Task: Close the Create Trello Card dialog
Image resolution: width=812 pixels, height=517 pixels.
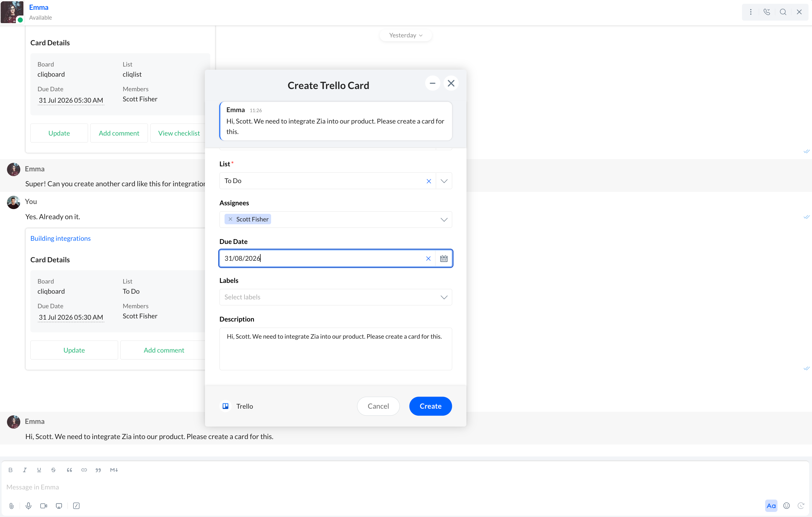Action: point(451,83)
